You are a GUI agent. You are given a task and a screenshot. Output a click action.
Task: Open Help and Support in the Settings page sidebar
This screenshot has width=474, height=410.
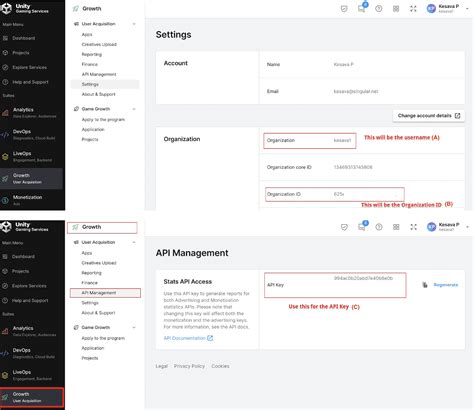[26, 82]
